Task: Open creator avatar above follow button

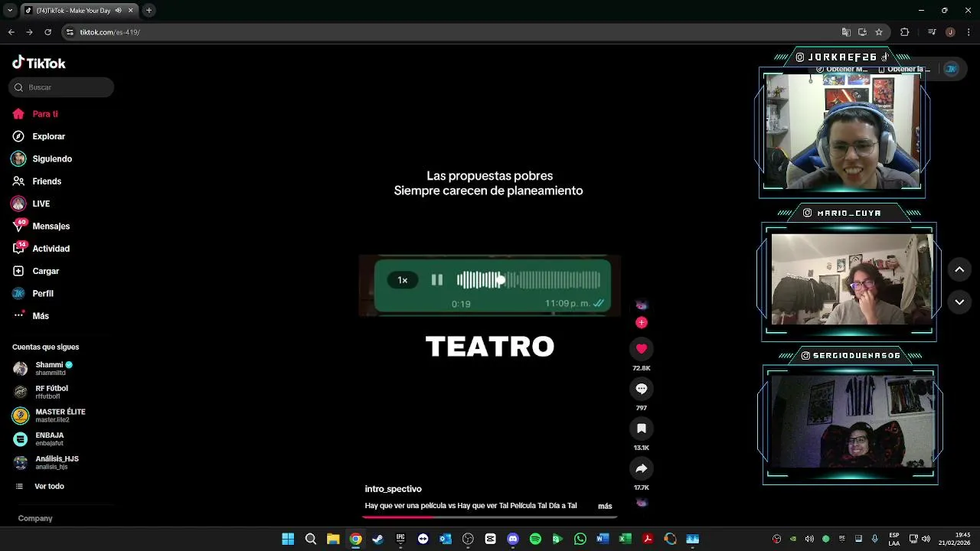Action: (x=642, y=305)
